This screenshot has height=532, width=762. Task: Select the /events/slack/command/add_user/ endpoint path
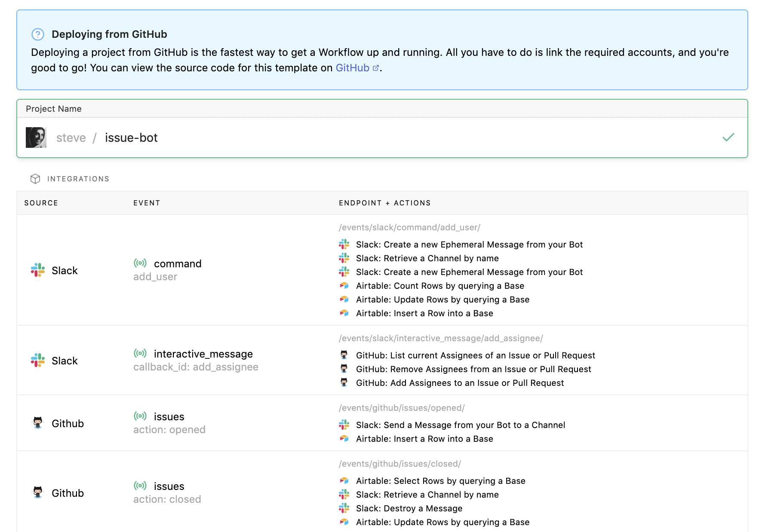[409, 227]
